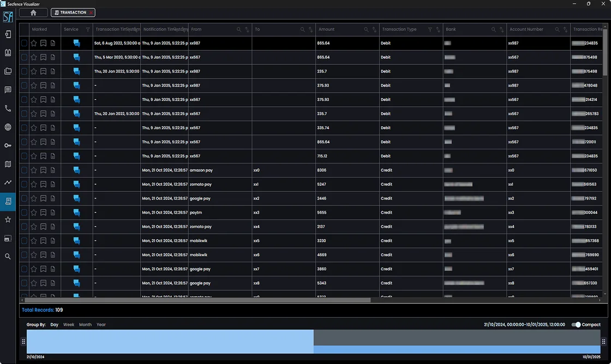Open the Service column filter
The height and width of the screenshot is (364, 611).
pos(88,29)
